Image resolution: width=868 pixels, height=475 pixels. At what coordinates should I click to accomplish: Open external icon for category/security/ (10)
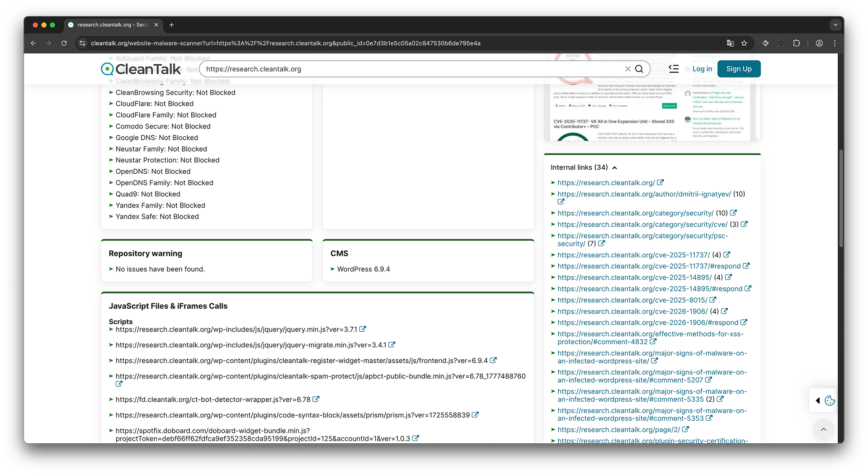click(733, 213)
